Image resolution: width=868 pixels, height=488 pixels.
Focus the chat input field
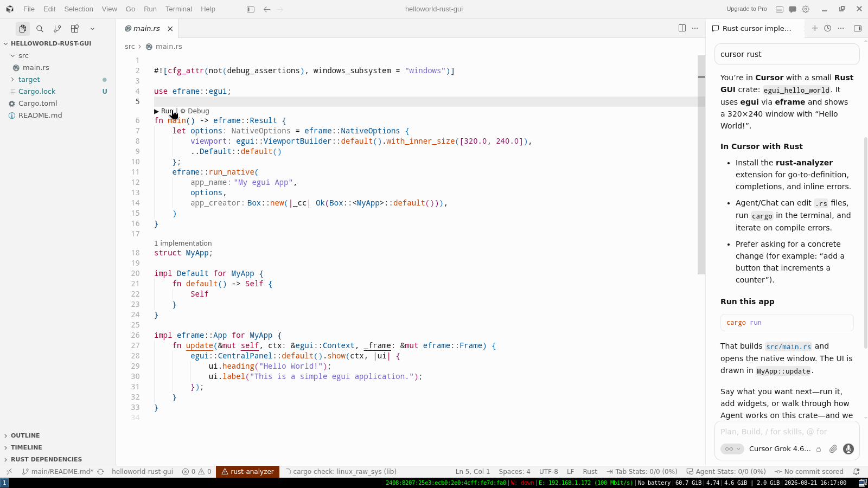point(787,432)
